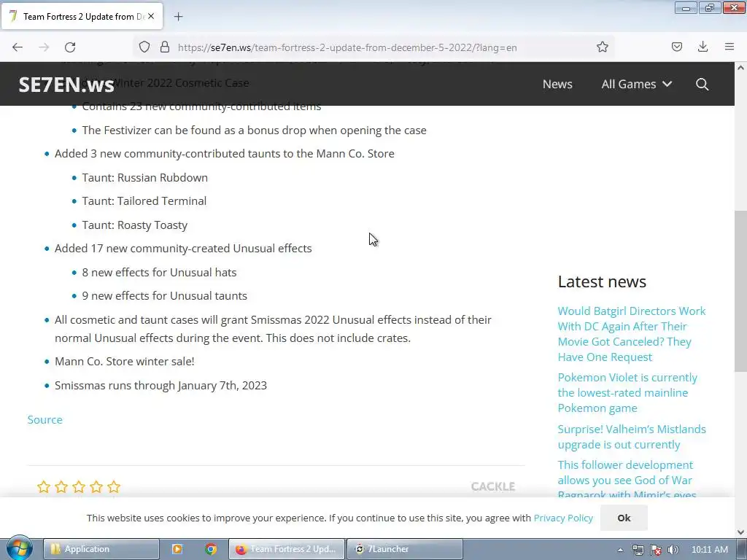747x560 pixels.
Task: Select the Team Fortress 2 Update tab
Action: click(82, 17)
